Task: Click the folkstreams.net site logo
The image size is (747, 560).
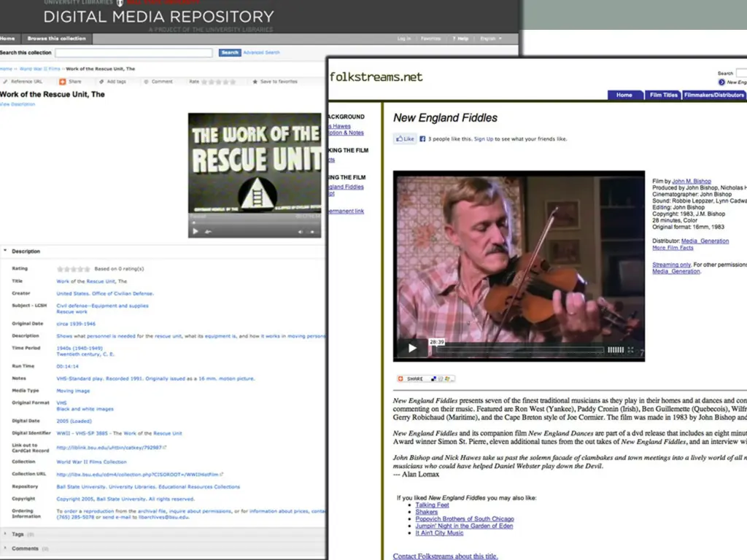Action: 376,77
